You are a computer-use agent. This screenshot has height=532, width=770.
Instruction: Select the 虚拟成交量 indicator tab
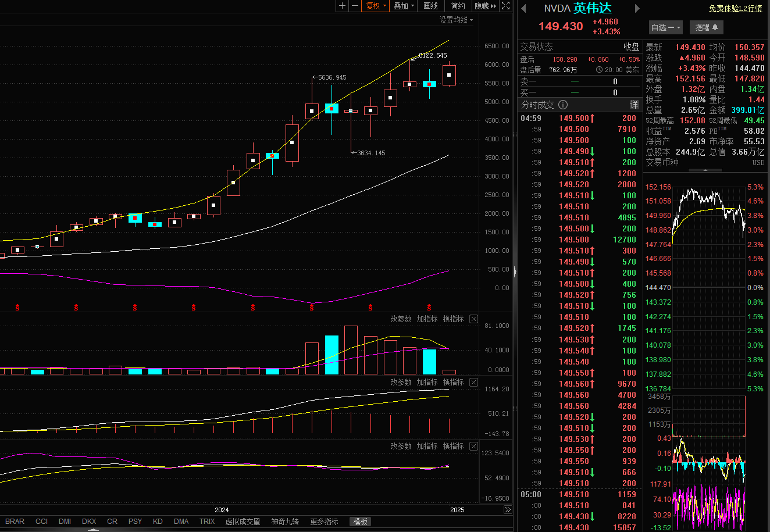click(243, 522)
